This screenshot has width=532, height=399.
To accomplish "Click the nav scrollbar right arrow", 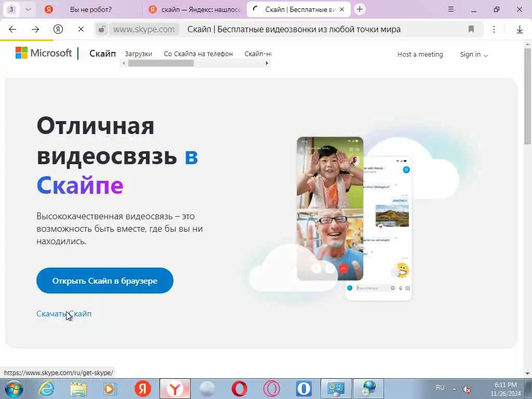I will (267, 63).
